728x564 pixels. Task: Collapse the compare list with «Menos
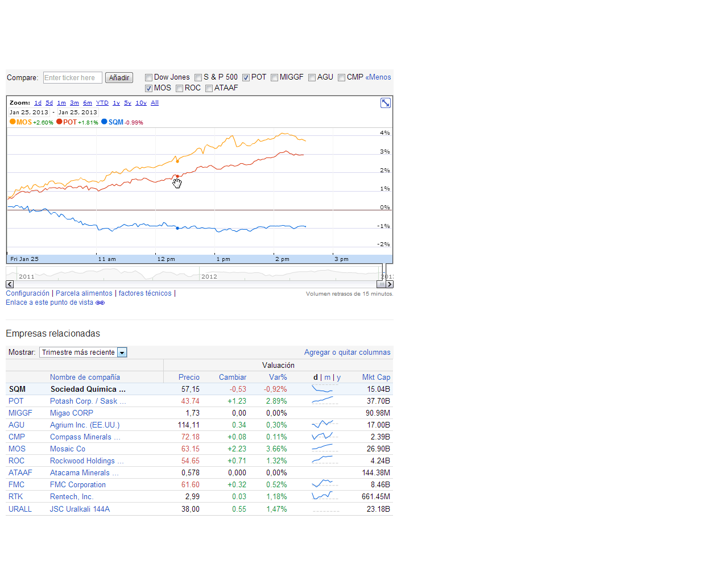[378, 77]
